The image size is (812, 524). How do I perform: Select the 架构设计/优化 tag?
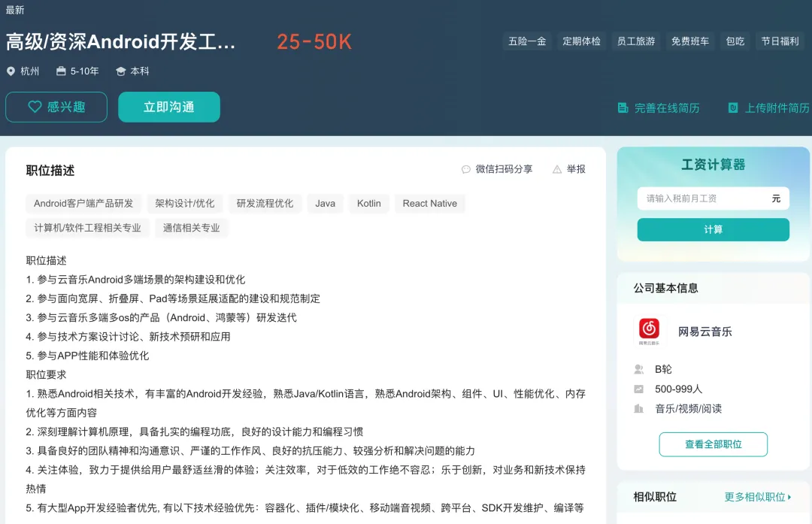(x=185, y=204)
